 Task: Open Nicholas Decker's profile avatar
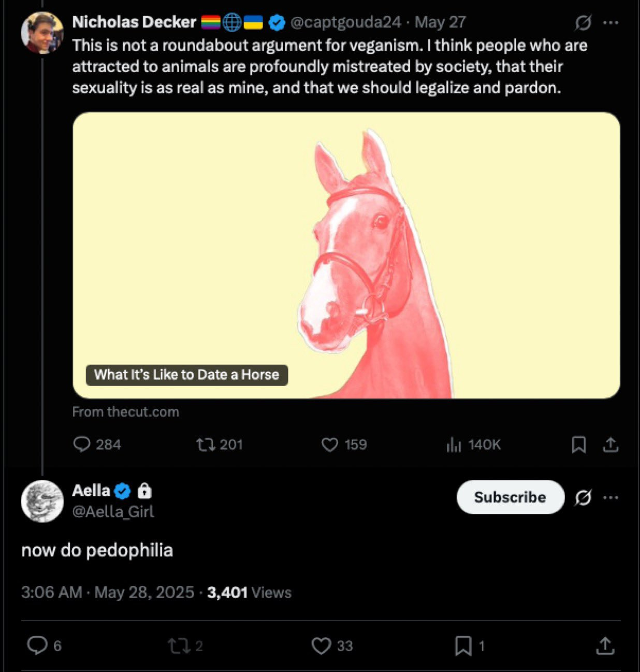tap(42, 32)
